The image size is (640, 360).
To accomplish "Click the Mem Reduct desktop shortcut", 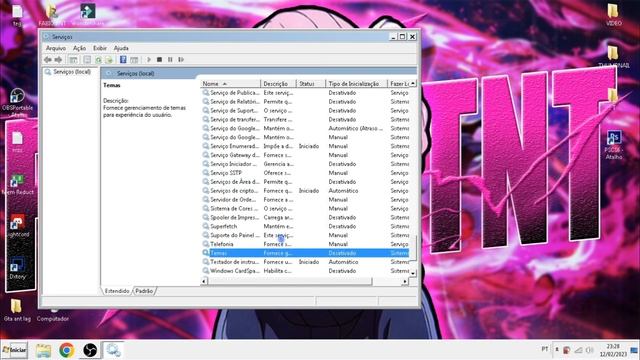I will click(x=18, y=184).
